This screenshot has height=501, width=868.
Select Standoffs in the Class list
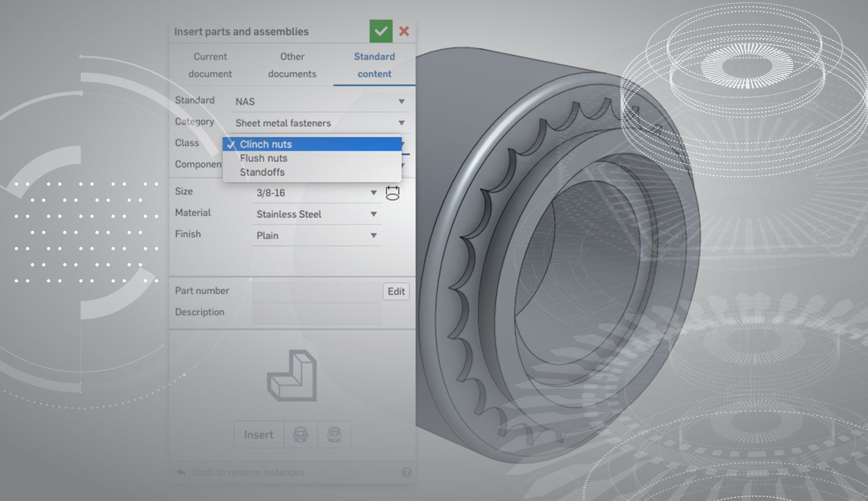262,173
